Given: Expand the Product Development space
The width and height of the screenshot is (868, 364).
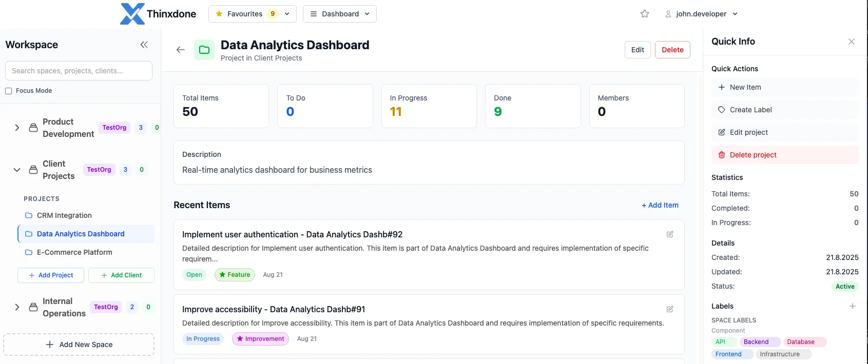Looking at the screenshot, I should click(17, 128).
